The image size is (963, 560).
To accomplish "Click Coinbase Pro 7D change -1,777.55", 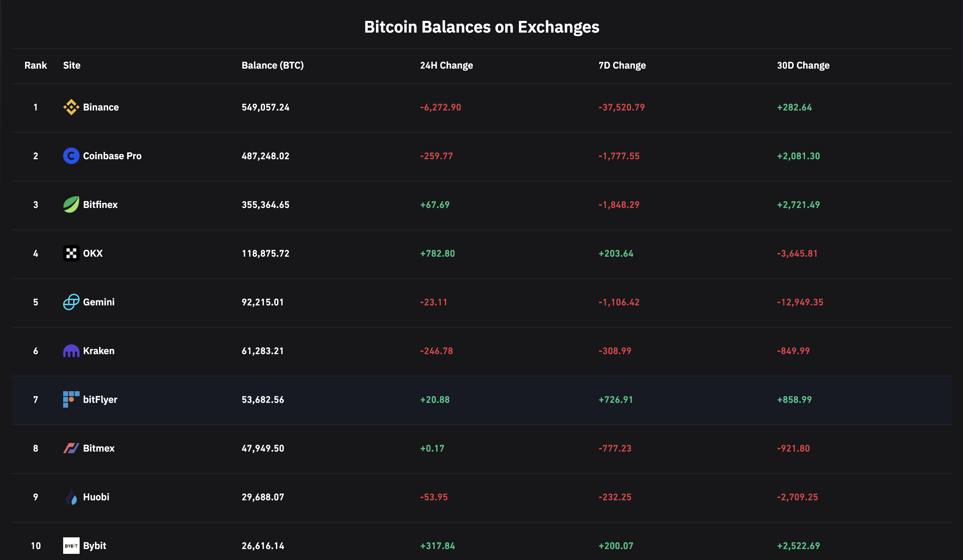I will pyautogui.click(x=619, y=156).
